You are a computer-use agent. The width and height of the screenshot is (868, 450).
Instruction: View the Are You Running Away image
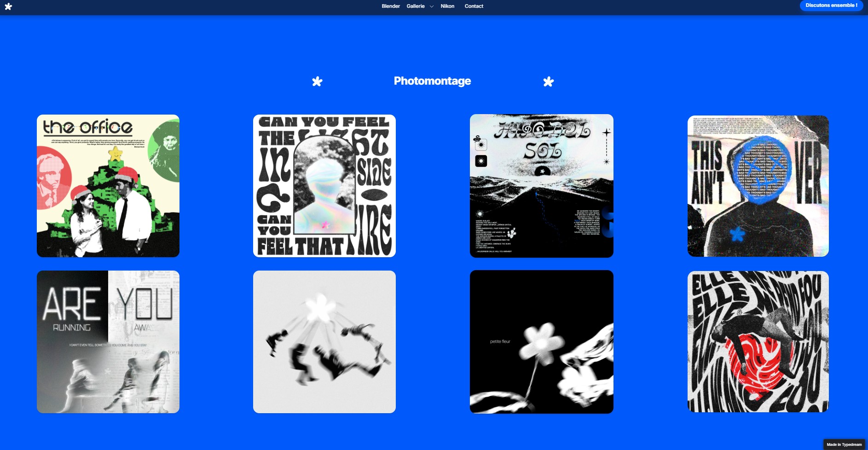click(108, 342)
